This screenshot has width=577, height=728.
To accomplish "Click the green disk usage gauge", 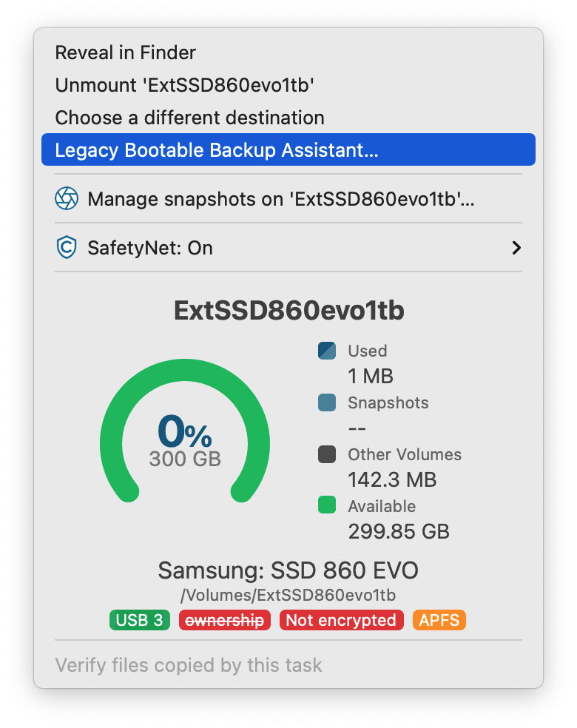I will [x=185, y=430].
